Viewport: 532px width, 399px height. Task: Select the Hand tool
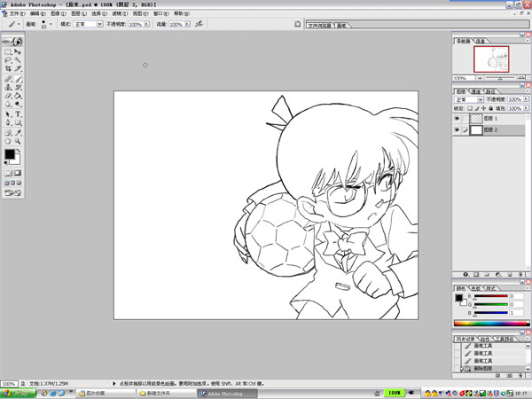click(8, 141)
